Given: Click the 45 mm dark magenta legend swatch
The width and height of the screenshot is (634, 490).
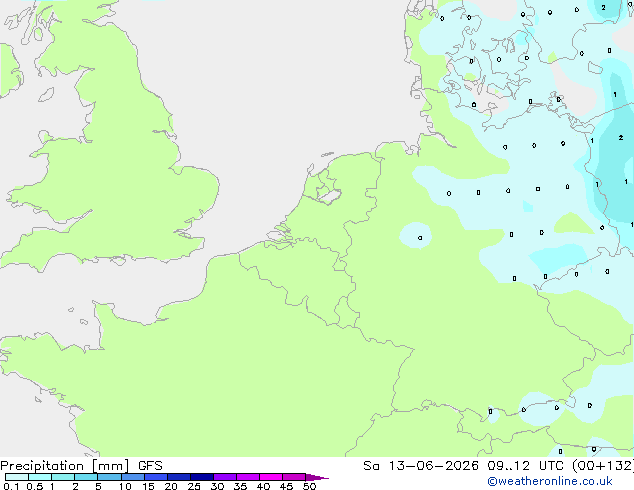Looking at the screenshot, I should [x=294, y=477].
